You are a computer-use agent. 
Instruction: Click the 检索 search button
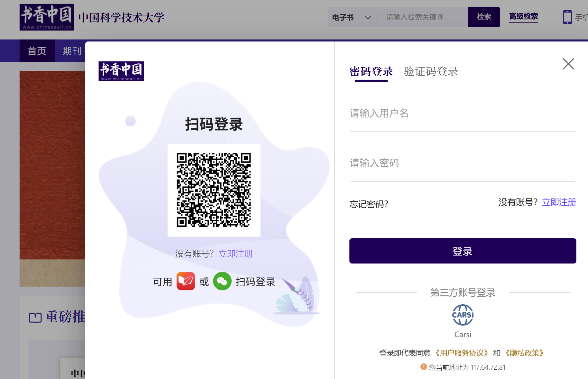tap(483, 17)
